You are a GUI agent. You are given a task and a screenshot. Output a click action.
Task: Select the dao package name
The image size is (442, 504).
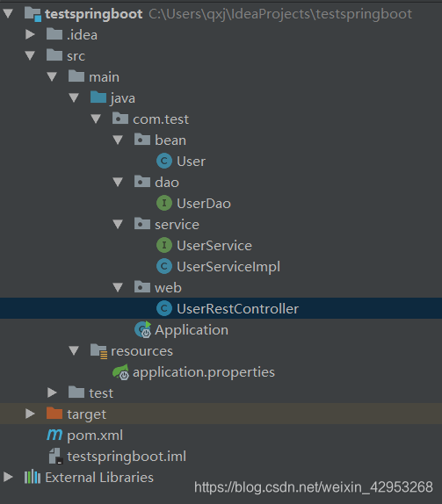167,183
